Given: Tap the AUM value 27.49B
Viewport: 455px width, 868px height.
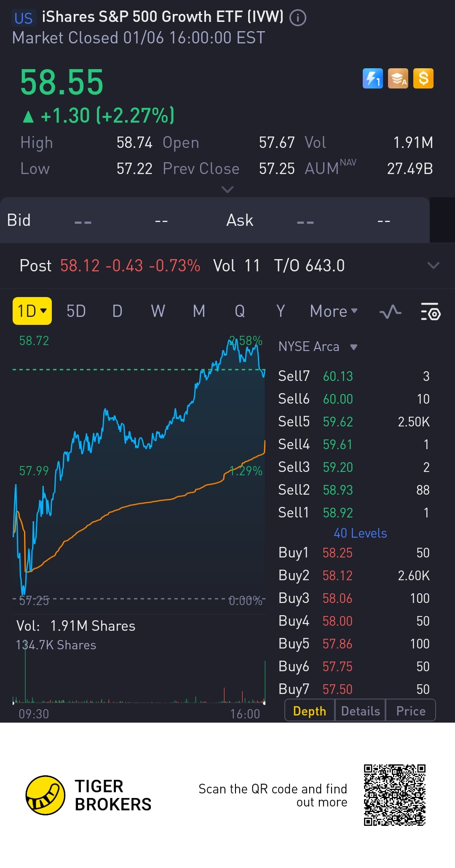Looking at the screenshot, I should [410, 169].
